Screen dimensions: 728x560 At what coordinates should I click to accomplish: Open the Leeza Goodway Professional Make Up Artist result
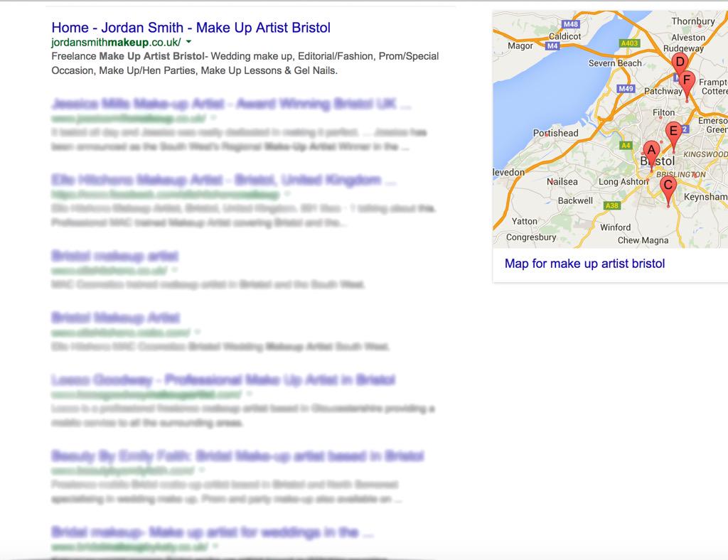223,379
